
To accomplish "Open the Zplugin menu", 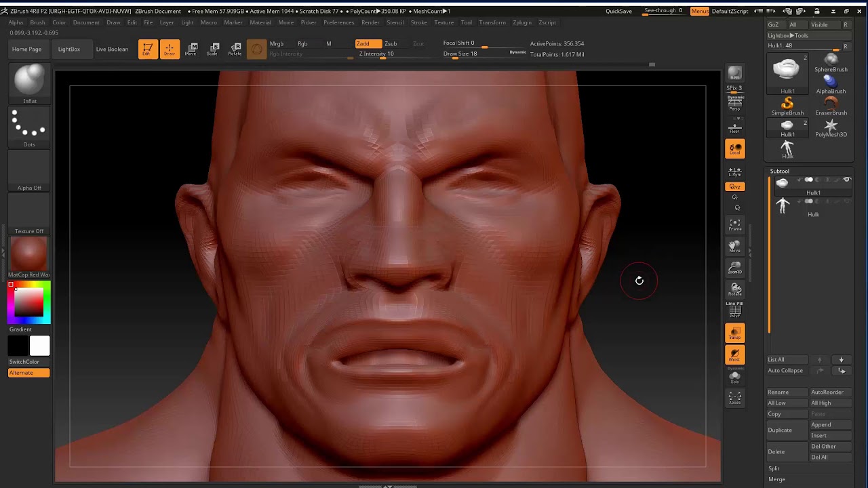I will pyautogui.click(x=522, y=22).
